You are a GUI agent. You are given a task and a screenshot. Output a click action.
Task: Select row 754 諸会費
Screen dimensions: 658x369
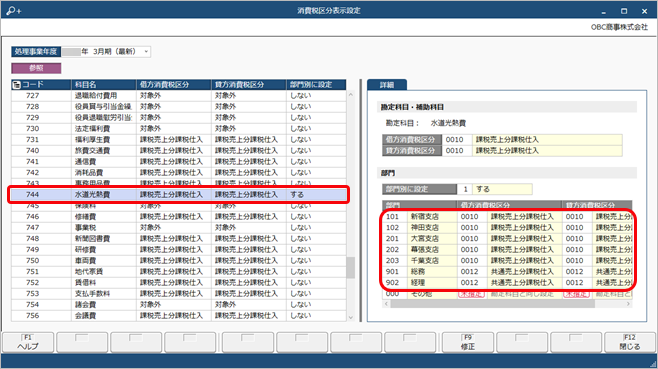tap(179, 304)
